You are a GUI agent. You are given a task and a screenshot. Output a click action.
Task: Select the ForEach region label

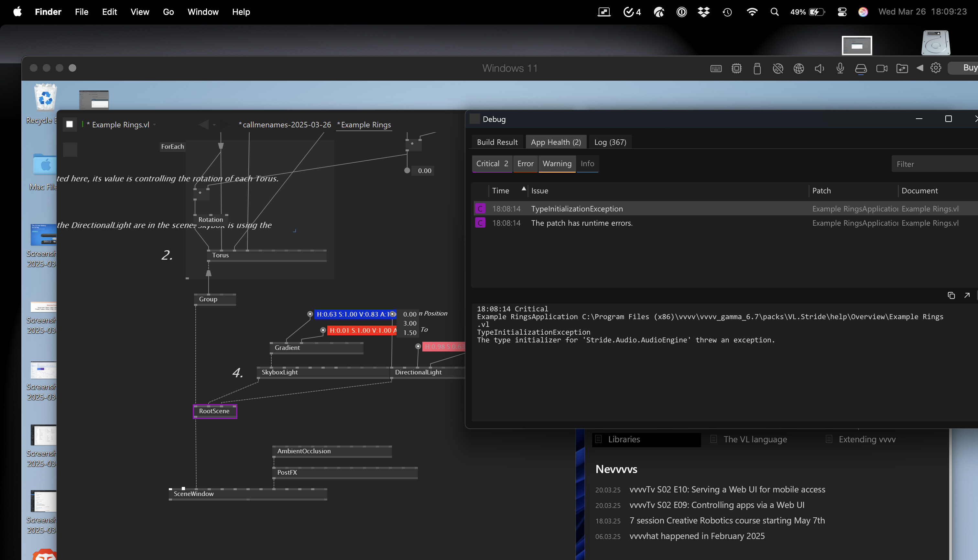coord(172,146)
